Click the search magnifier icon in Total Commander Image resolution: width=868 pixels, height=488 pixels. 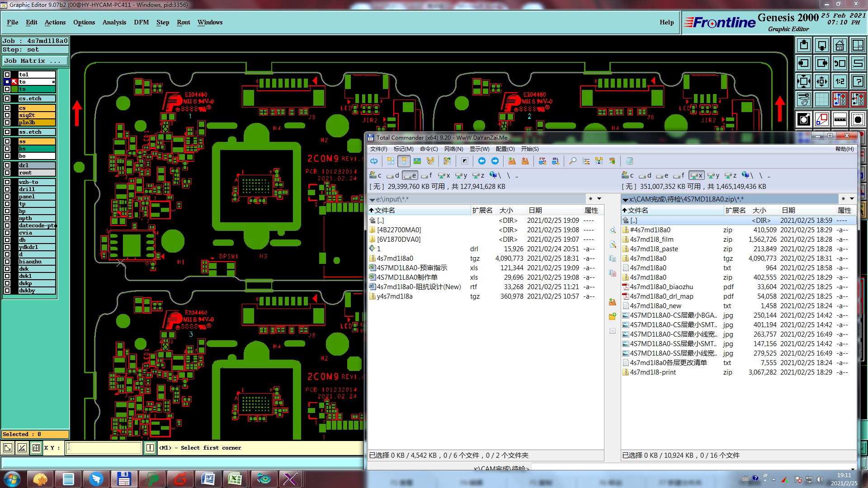(572, 161)
